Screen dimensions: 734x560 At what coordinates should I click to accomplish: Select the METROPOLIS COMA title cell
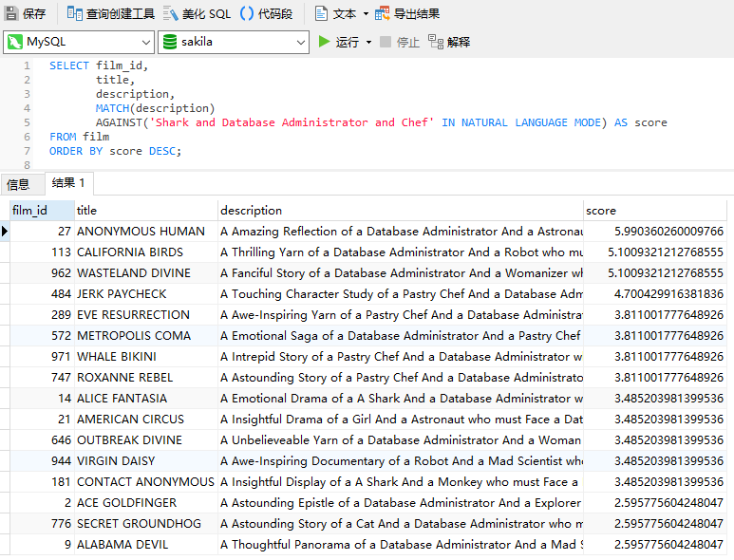click(x=146, y=335)
